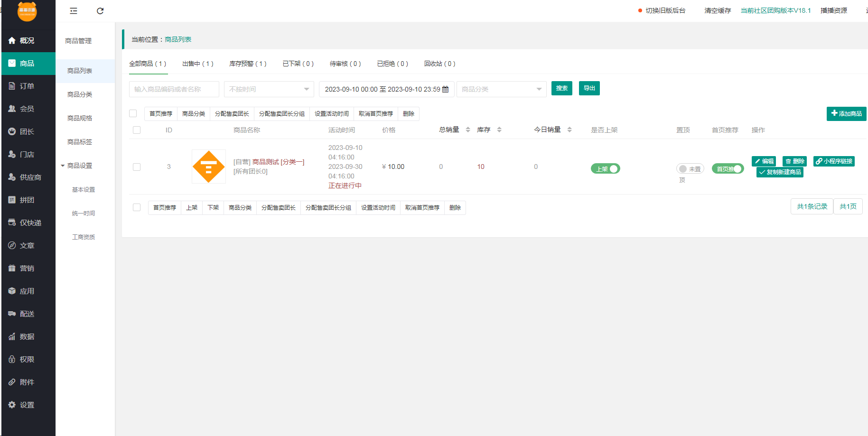Viewport: 868px width, 436px height.
Task: Open 仅快递 section in sidebar
Action: 28,223
